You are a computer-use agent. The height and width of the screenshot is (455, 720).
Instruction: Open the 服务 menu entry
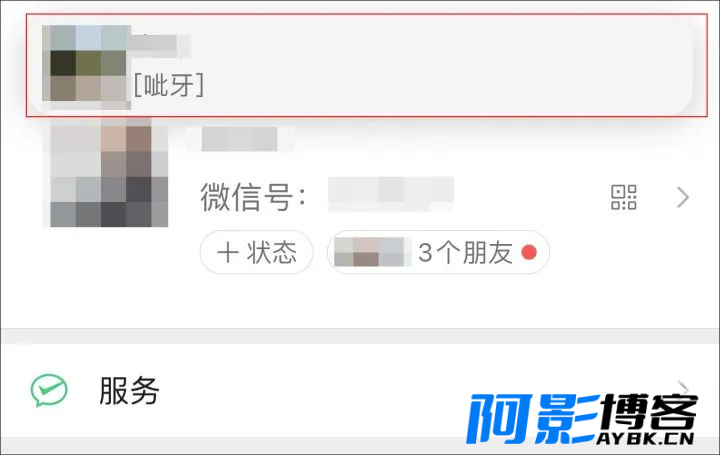tap(360, 391)
